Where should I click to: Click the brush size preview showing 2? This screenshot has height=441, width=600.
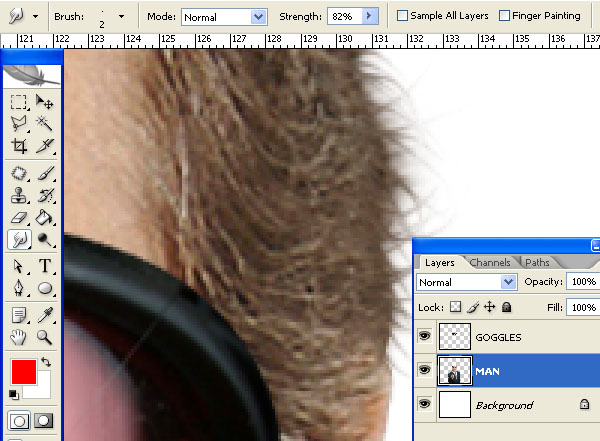(x=102, y=18)
